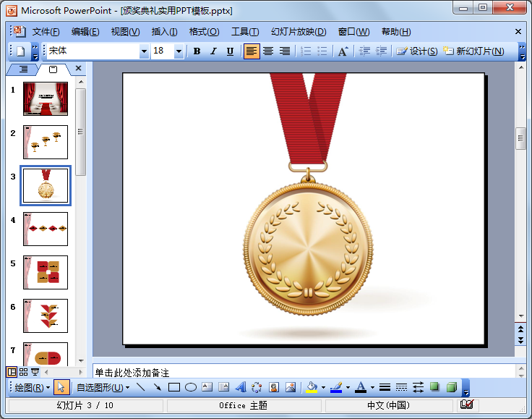Image resolution: width=532 pixels, height=419 pixels.
Task: Open the AutoShapes (自选图形) dropdown menu
Action: 103,387
